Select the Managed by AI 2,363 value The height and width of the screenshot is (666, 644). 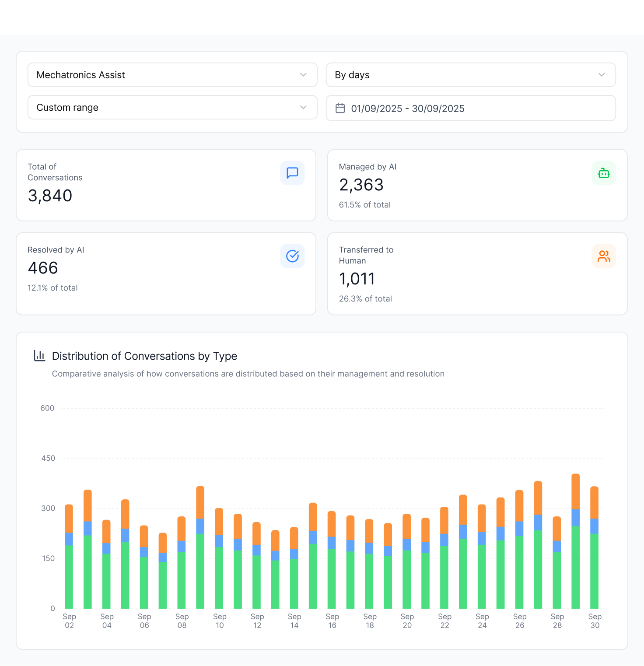pos(361,185)
